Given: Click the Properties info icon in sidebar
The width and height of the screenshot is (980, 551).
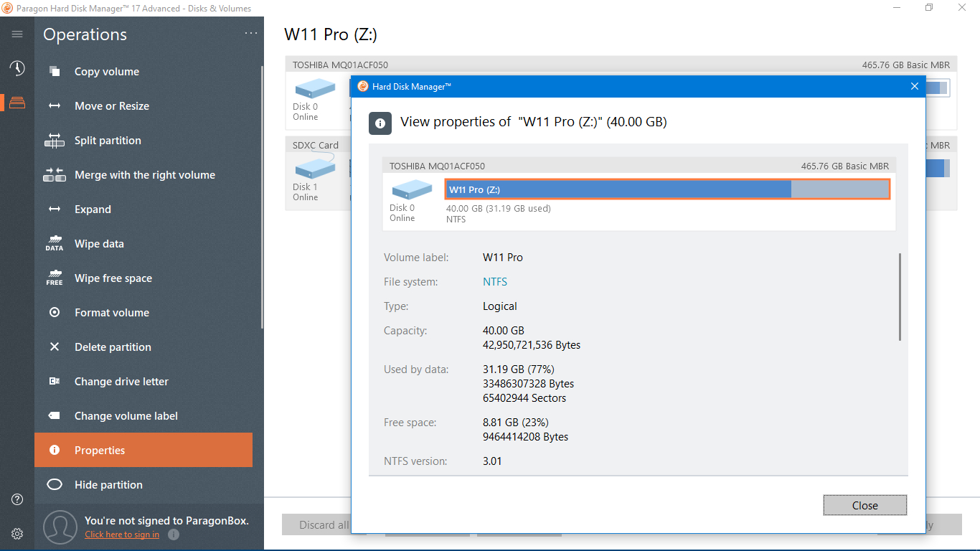Looking at the screenshot, I should [55, 450].
